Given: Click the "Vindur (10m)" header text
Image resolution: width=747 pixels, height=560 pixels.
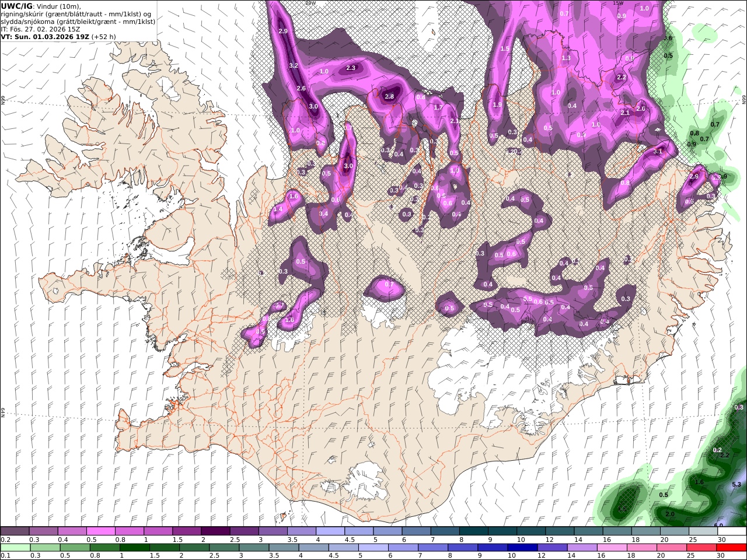Looking at the screenshot, I should [59, 6].
